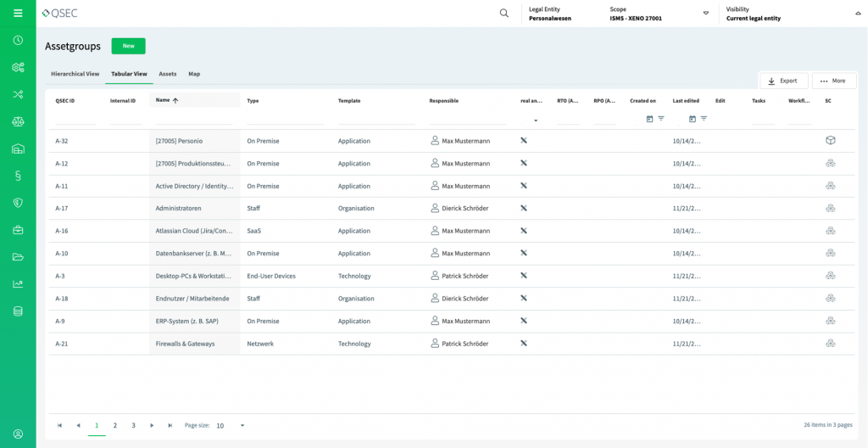Click the shield icon in the left sidebar

[18, 203]
